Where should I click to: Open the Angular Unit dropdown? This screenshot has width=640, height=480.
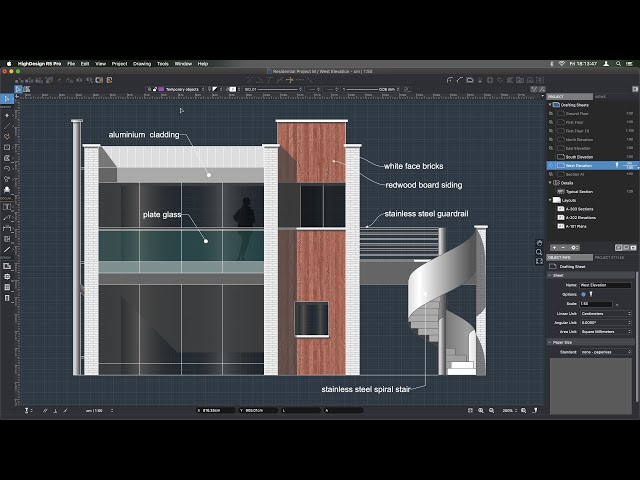606,322
